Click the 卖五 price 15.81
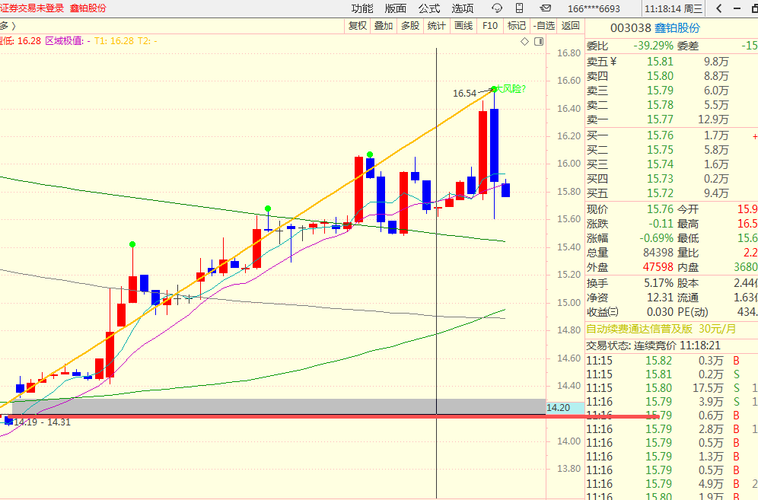Screen dimensions: 758x500 click(660, 62)
